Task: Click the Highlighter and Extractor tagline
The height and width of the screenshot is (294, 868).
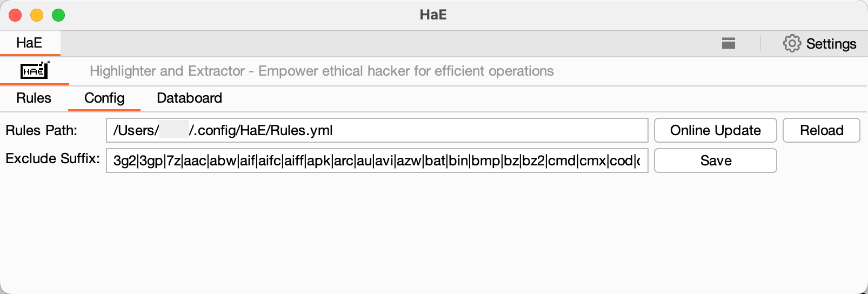Action: 322,71
